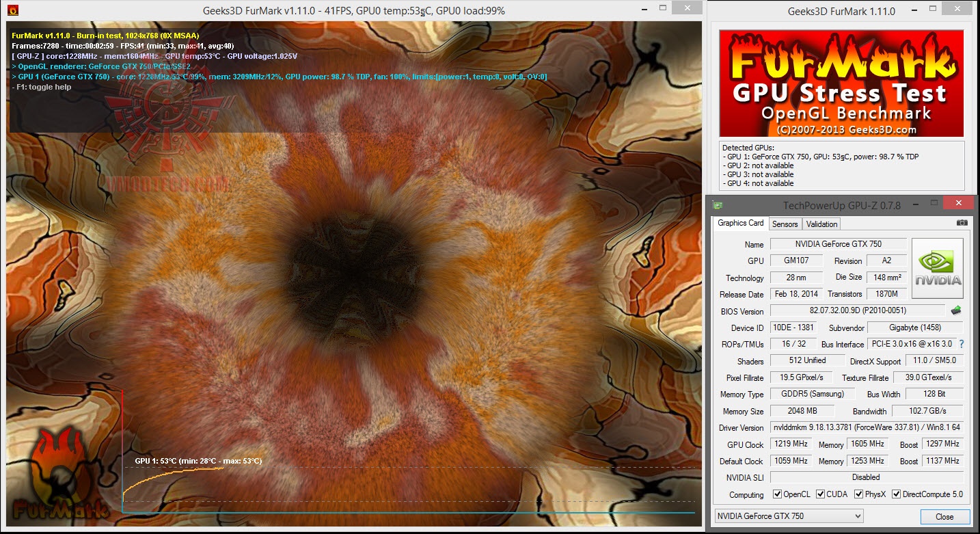
Task: Open the NVIDIA GeForce GTX 750 GPU selector dropdown
Action: [x=789, y=516]
